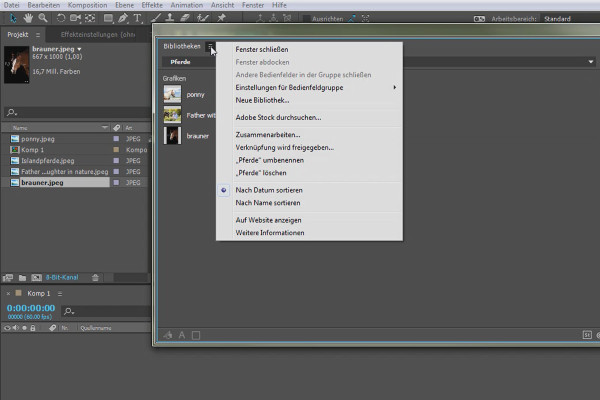The image size is (600, 400).
Task: Choose Fenster schließen from context menu
Action: pos(262,49)
